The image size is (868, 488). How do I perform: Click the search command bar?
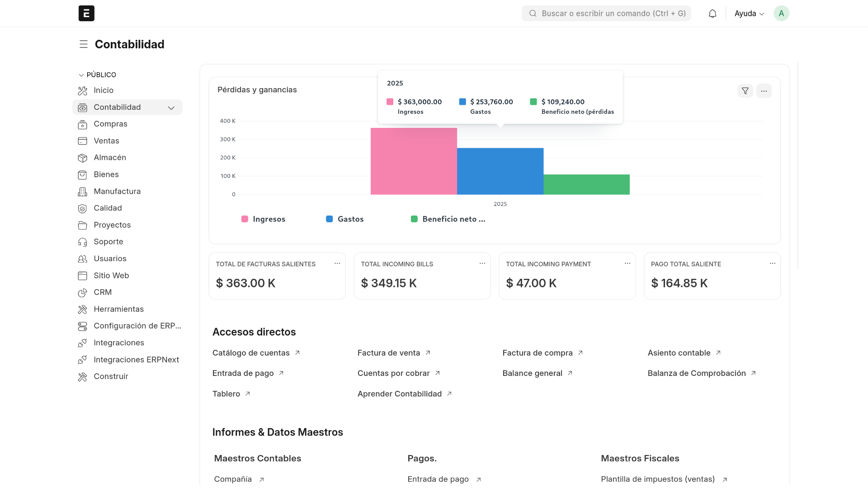pos(606,13)
